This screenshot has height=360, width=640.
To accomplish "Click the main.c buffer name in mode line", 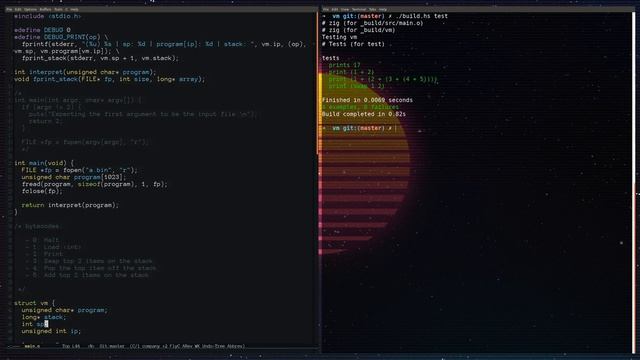I will click(32, 346).
